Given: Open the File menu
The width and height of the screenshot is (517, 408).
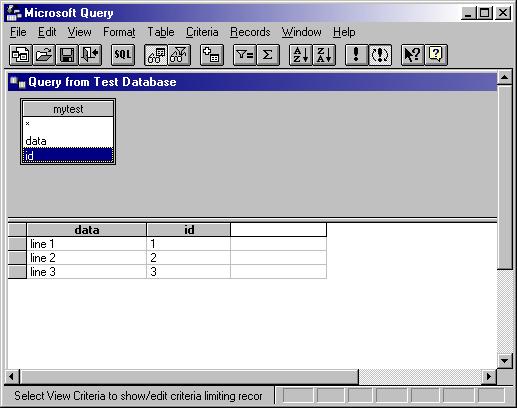Looking at the screenshot, I should pos(18,32).
